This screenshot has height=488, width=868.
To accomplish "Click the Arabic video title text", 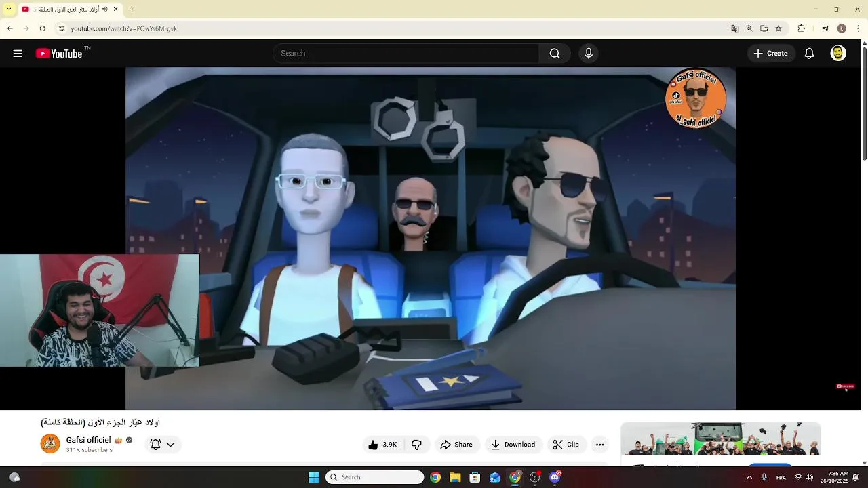I will click(100, 422).
